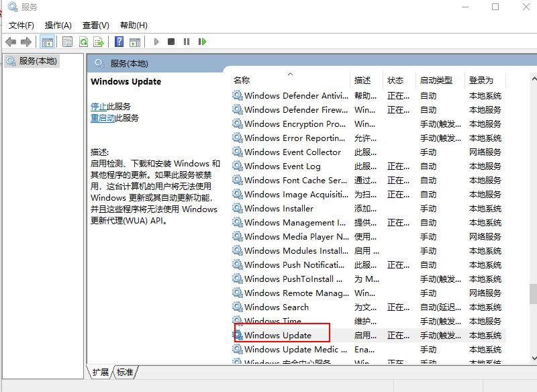537x392 pixels.
Task: Click 网络服务 login for Windows Event Collector
Action: pyautogui.click(x=485, y=152)
